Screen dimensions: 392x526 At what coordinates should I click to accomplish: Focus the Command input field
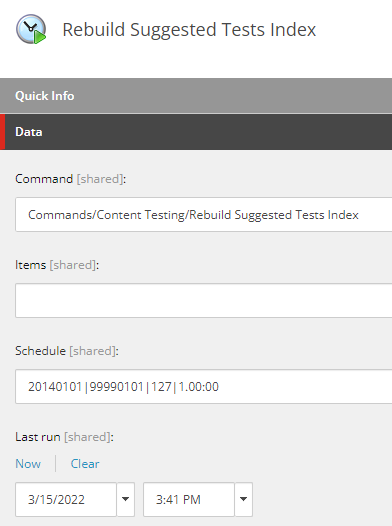click(x=204, y=215)
